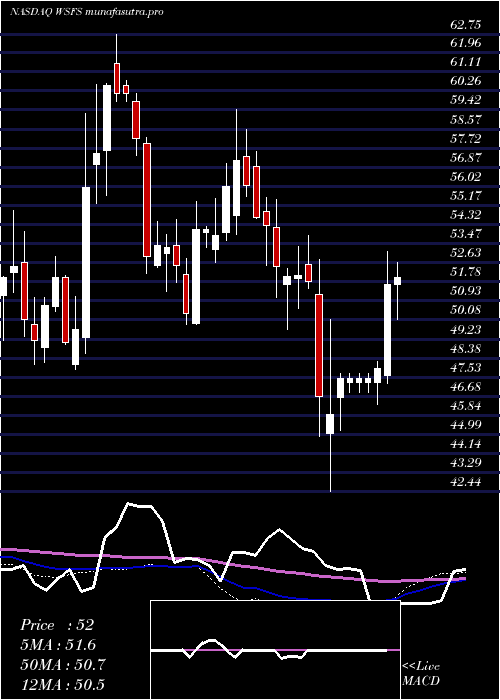
Task: Select the 59.42 price axis label
Action: point(466,100)
